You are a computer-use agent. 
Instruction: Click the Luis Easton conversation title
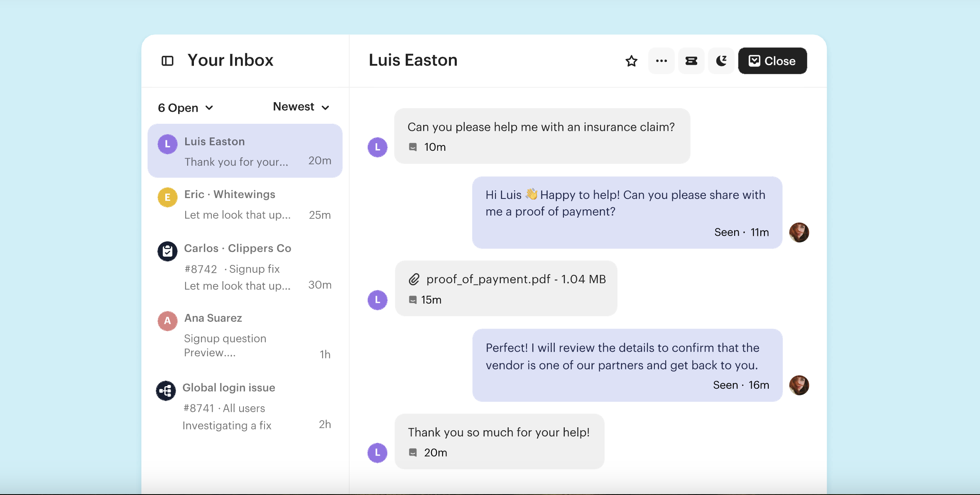[x=413, y=60]
